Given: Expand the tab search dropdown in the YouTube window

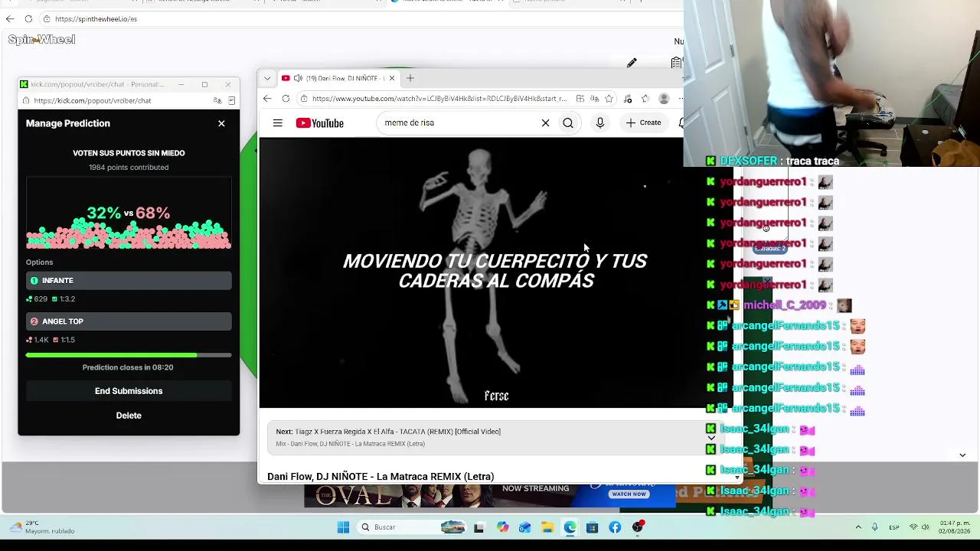Looking at the screenshot, I should [266, 78].
